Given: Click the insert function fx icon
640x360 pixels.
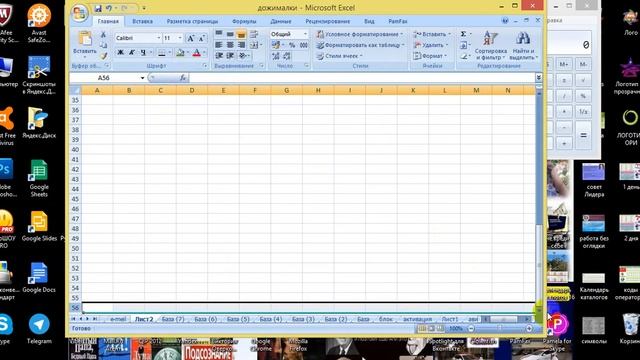Looking at the screenshot, I should [182, 78].
